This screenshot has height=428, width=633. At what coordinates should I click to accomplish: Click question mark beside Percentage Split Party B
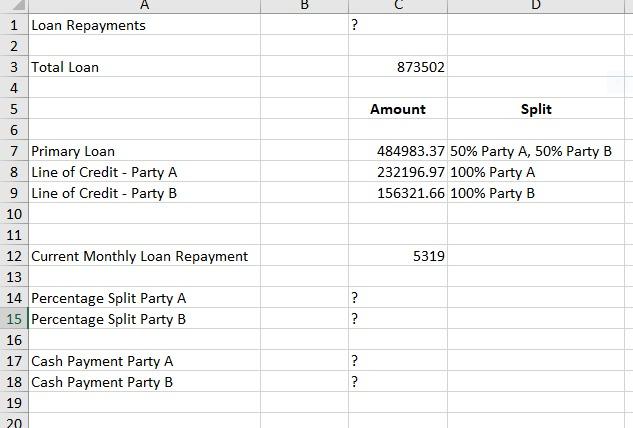[354, 319]
